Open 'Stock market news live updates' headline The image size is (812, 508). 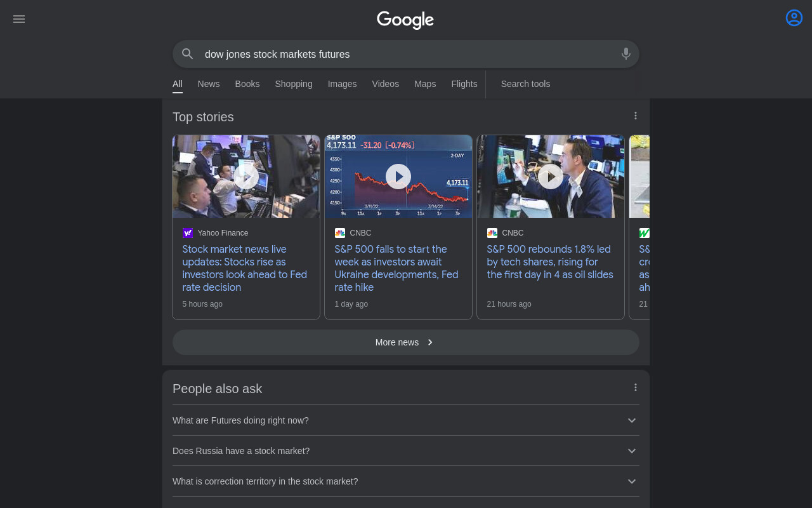pyautogui.click(x=245, y=268)
